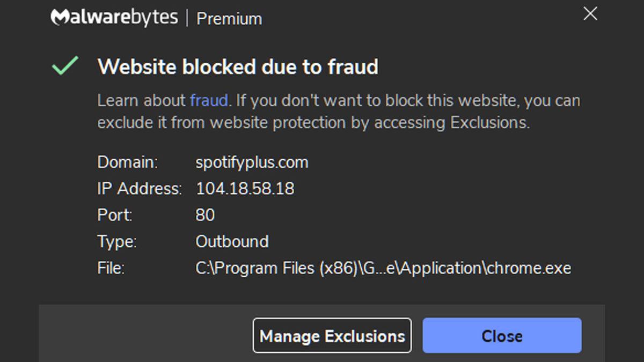Open the fraud information link

(209, 100)
